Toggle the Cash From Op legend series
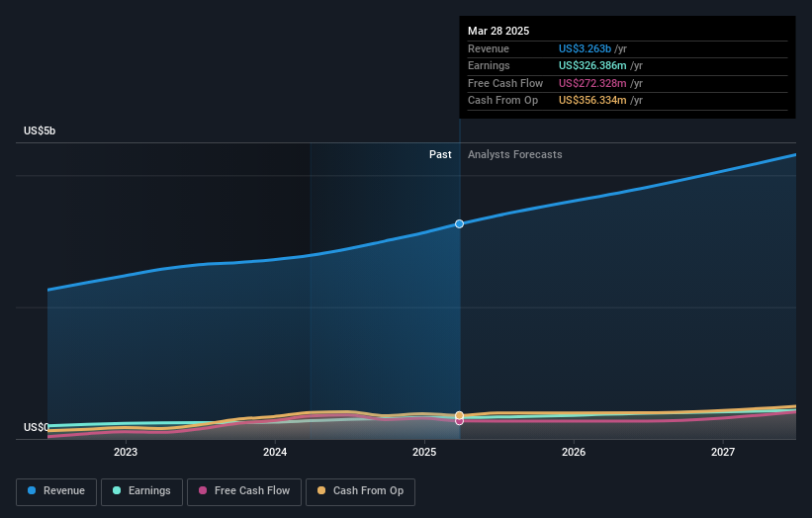Viewport: 812px width, 518px height. [x=360, y=491]
